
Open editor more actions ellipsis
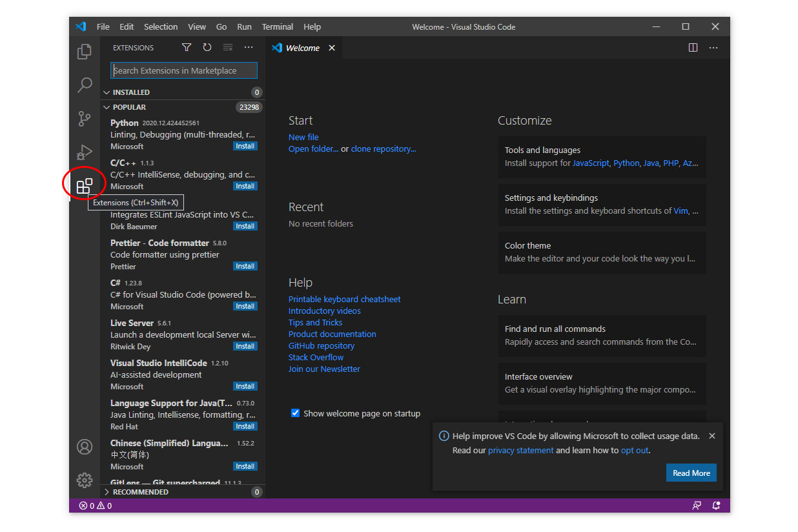[x=713, y=48]
